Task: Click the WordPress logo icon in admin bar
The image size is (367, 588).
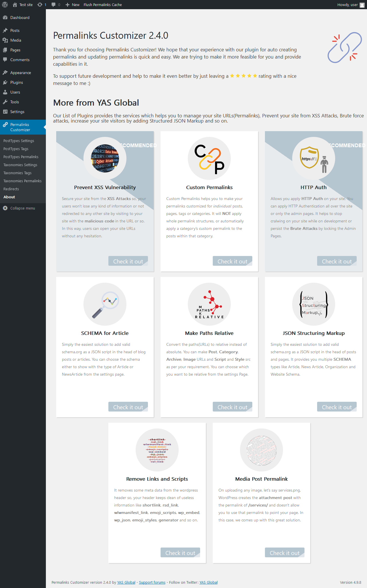Action: pyautogui.click(x=5, y=5)
